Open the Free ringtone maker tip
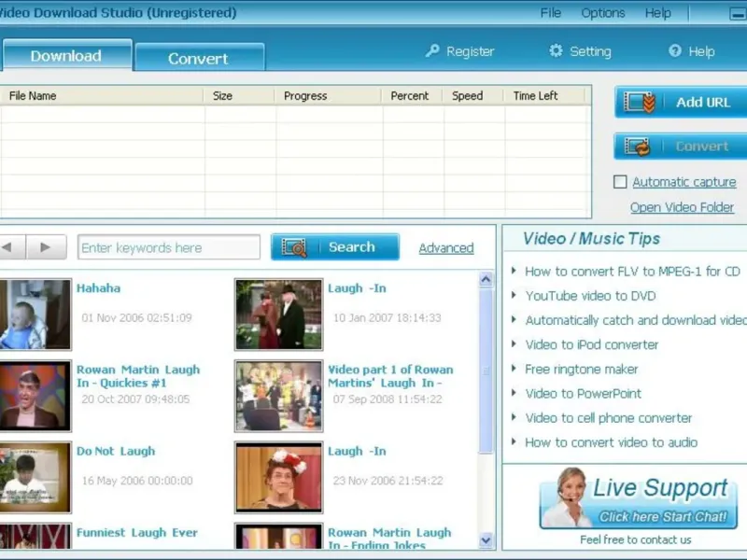 (581, 369)
